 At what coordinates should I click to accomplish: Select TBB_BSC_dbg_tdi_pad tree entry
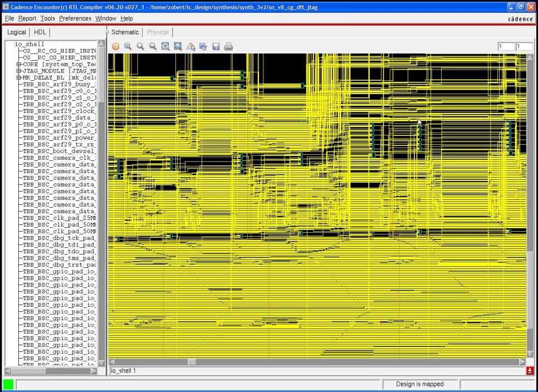click(60, 245)
